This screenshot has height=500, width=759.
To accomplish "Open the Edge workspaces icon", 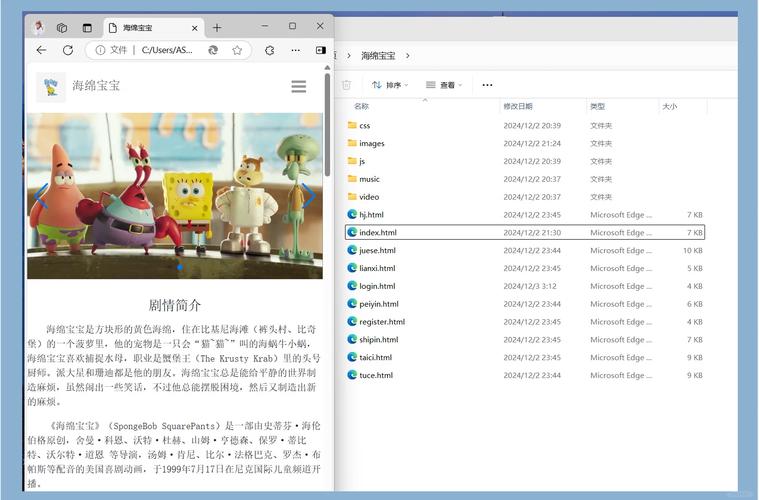I will click(x=62, y=28).
